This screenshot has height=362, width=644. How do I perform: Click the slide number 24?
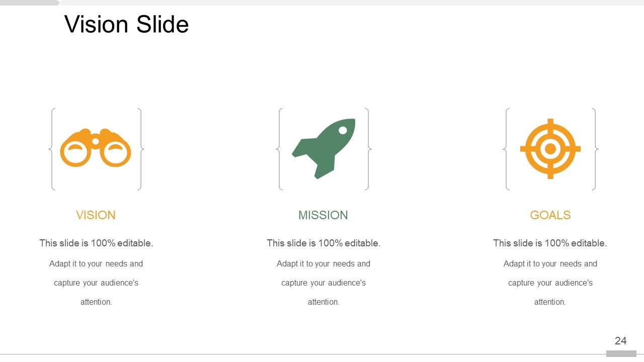click(x=621, y=341)
